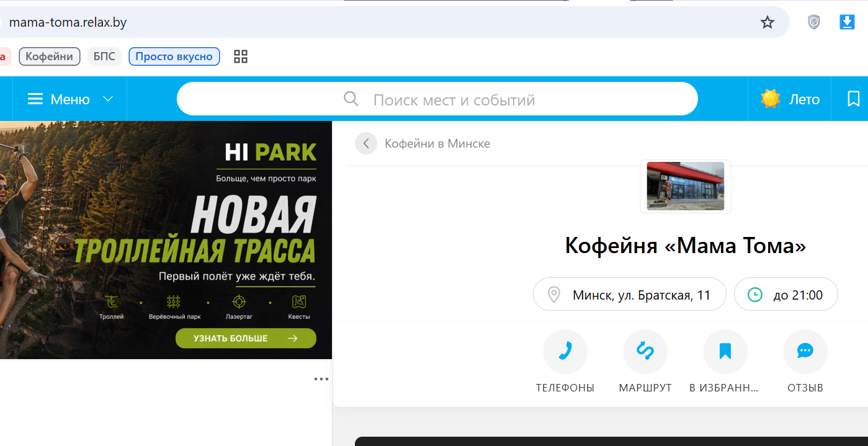
Task: Click the Лазертаг target icon on banner
Action: (239, 302)
